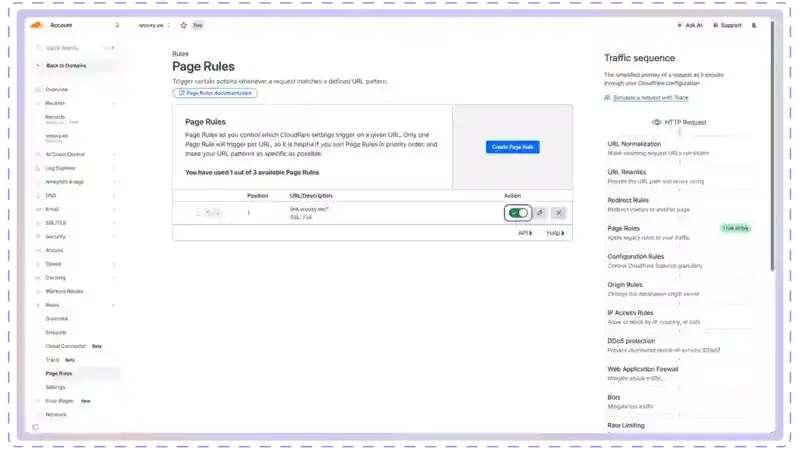
Task: Expand the Speed sidebar section
Action: tap(113, 264)
